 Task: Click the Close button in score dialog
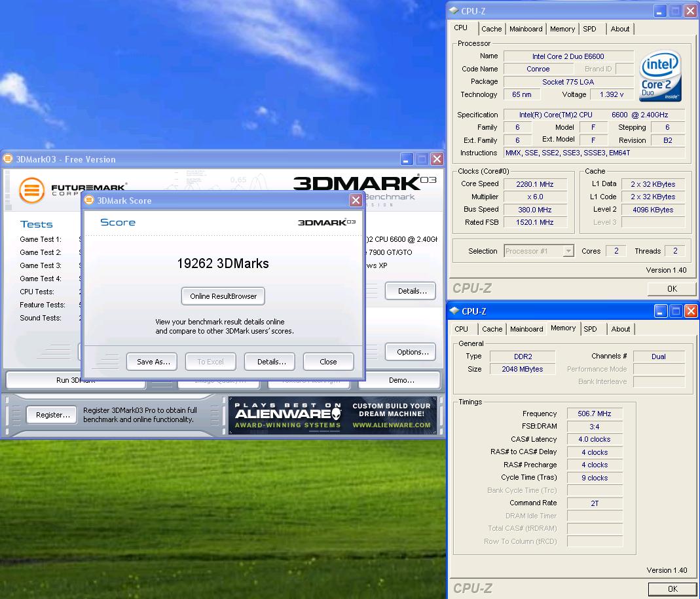point(328,362)
